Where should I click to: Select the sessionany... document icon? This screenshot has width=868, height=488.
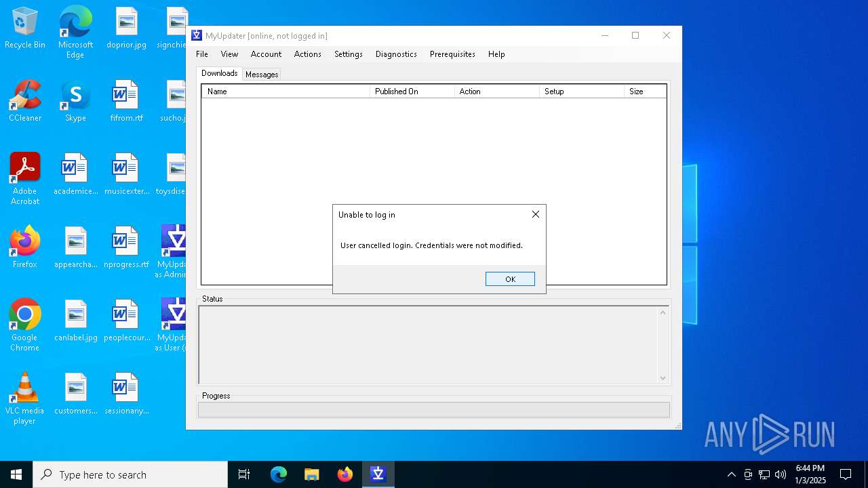click(126, 394)
